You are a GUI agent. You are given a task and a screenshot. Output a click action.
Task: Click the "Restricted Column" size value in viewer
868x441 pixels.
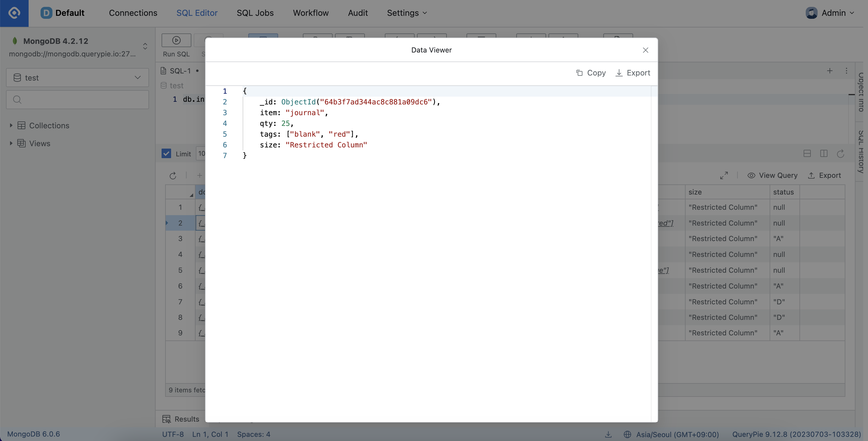tap(326, 145)
